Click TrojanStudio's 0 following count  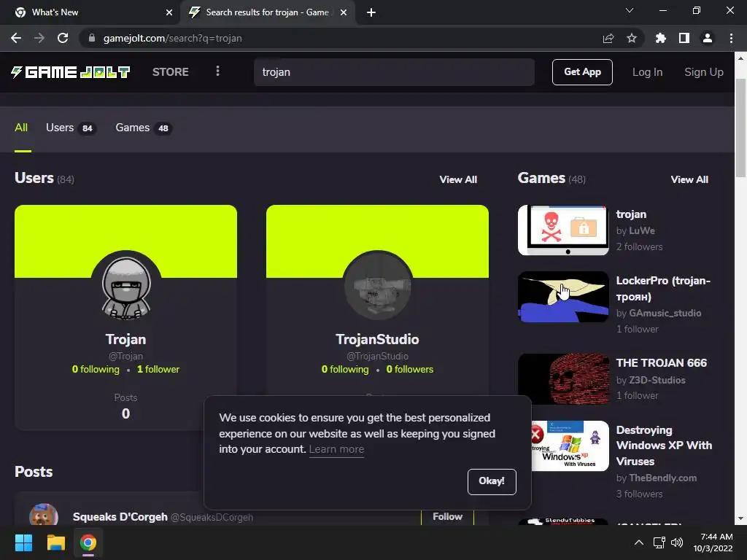click(x=345, y=369)
